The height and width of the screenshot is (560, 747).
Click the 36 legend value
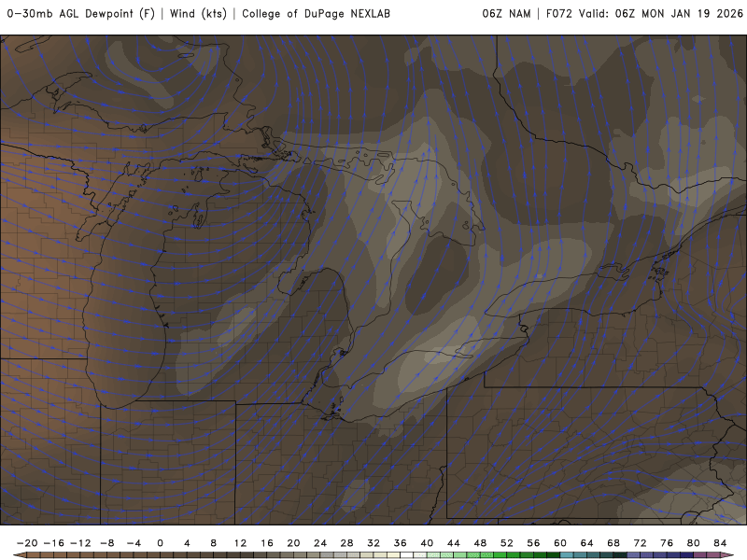click(401, 543)
